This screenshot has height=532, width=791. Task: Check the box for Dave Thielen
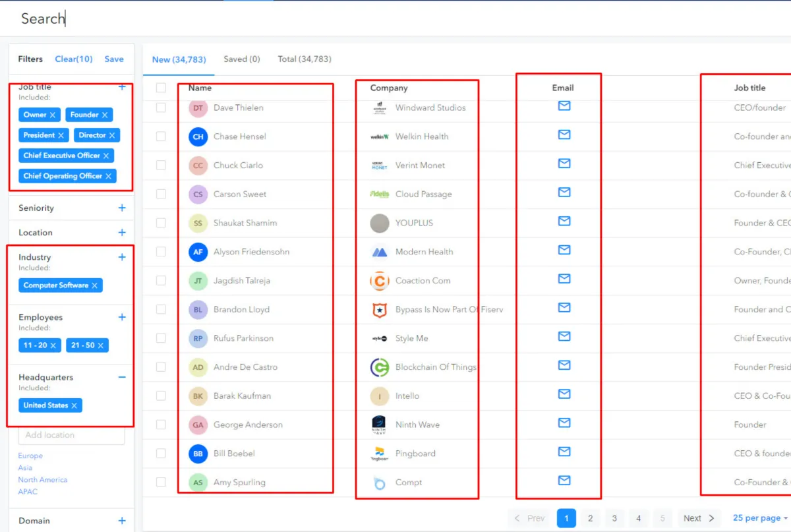(x=161, y=107)
